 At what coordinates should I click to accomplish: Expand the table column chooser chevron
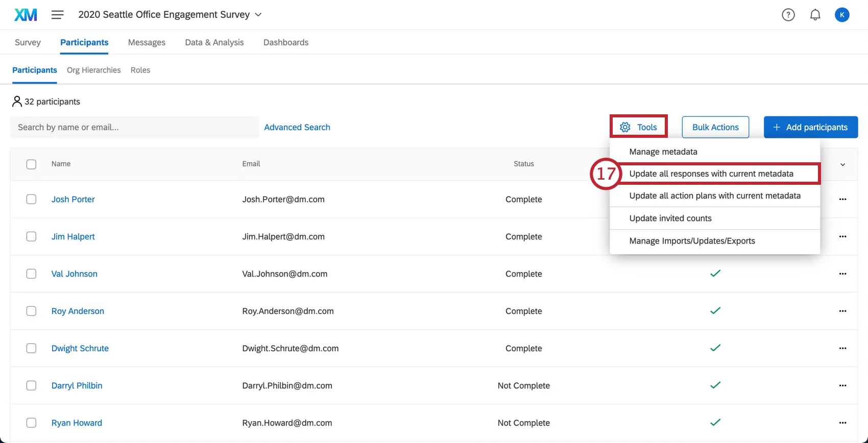pyautogui.click(x=842, y=164)
